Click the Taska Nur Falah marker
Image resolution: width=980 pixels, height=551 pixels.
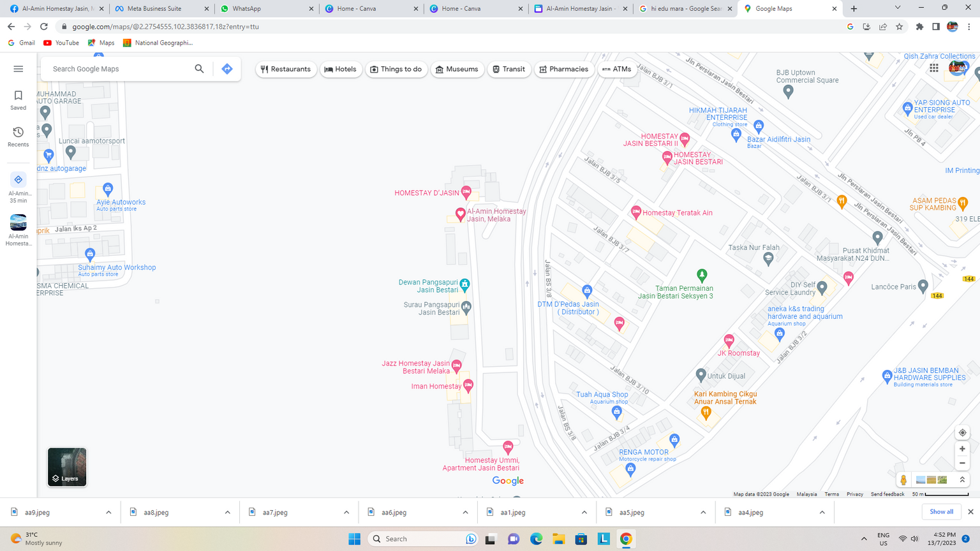[768, 259]
